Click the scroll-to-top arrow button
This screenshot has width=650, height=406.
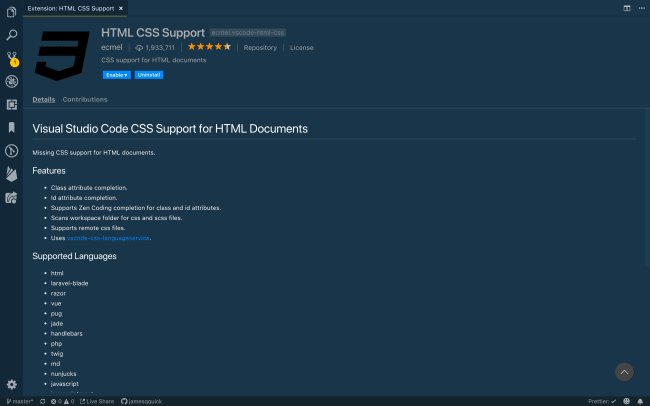click(624, 372)
